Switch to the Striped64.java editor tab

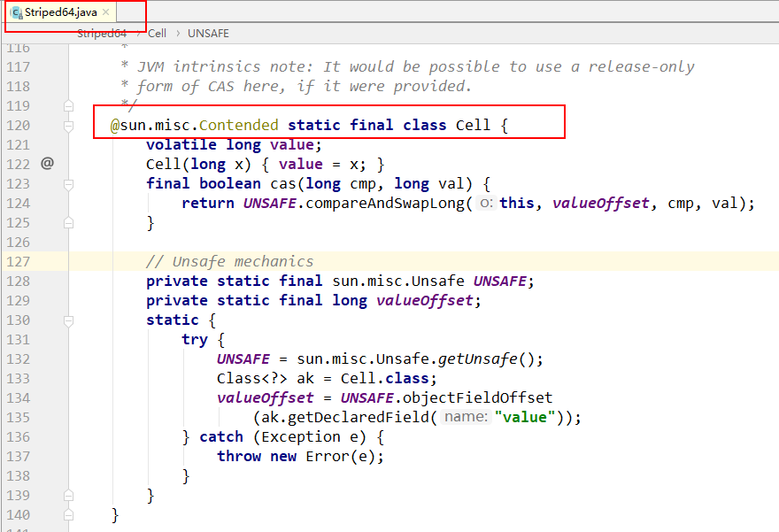(60, 12)
